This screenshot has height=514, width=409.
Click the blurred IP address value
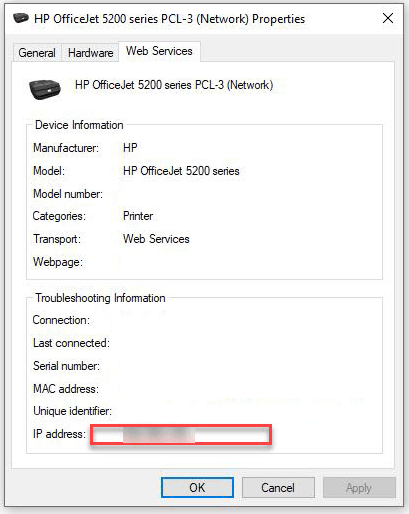(x=159, y=434)
